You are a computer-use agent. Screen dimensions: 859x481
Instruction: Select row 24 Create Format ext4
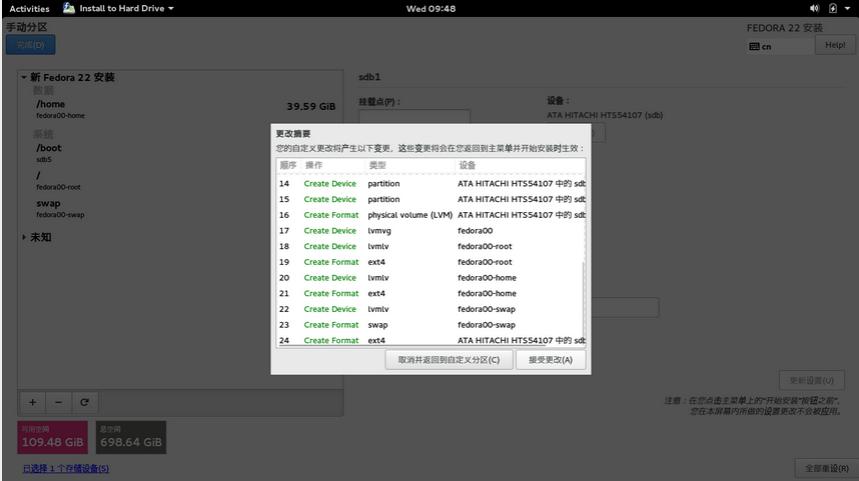(x=431, y=340)
